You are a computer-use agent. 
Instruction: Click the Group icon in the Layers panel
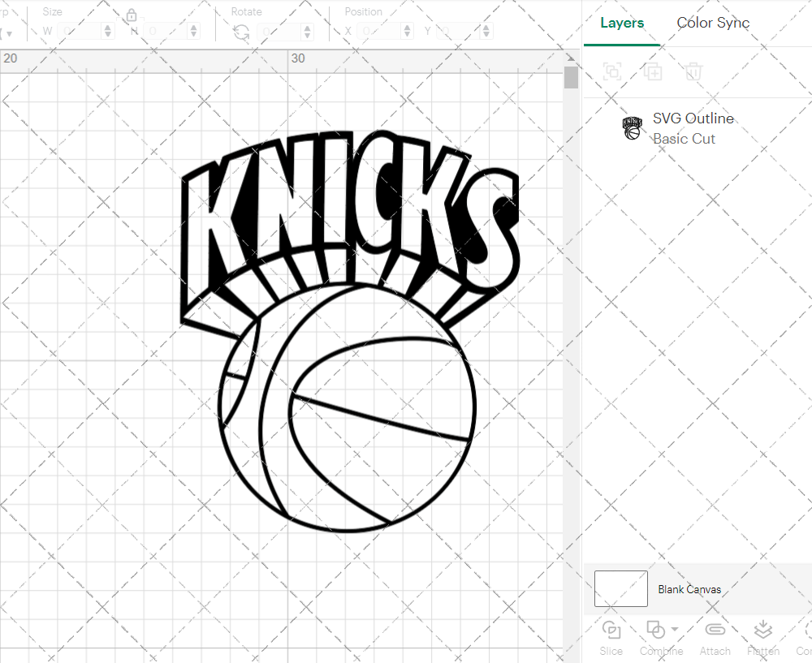coord(611,71)
